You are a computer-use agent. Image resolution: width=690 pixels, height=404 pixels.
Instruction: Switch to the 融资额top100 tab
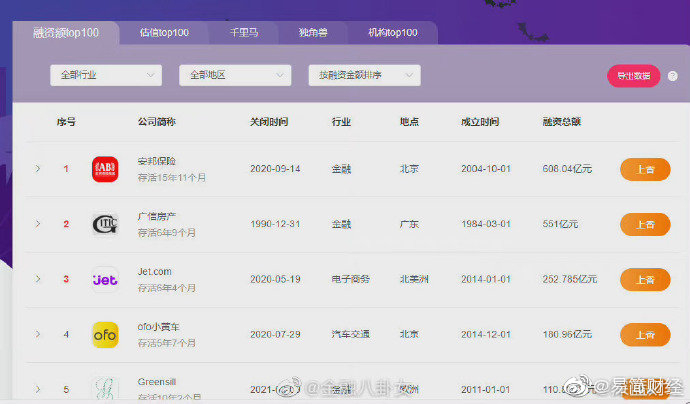66,33
